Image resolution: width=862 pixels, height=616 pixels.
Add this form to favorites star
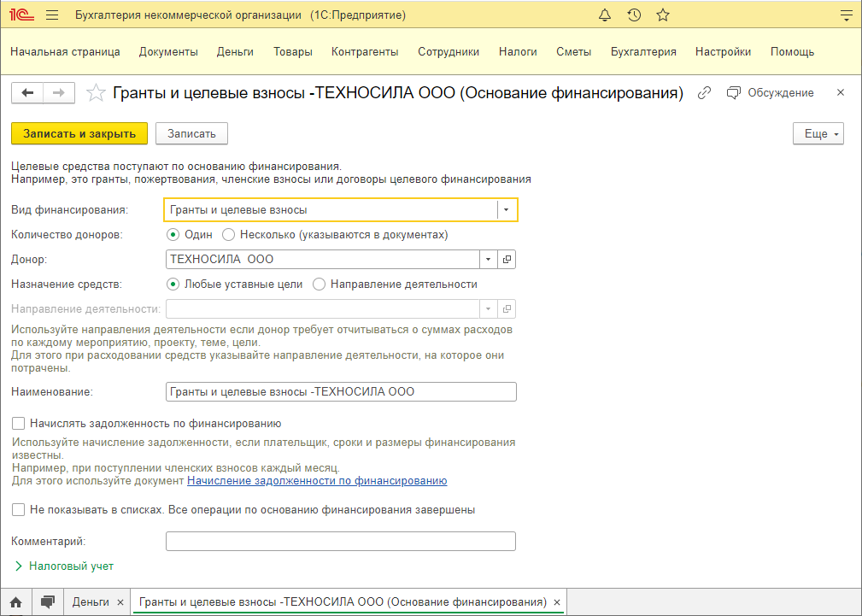tap(96, 93)
